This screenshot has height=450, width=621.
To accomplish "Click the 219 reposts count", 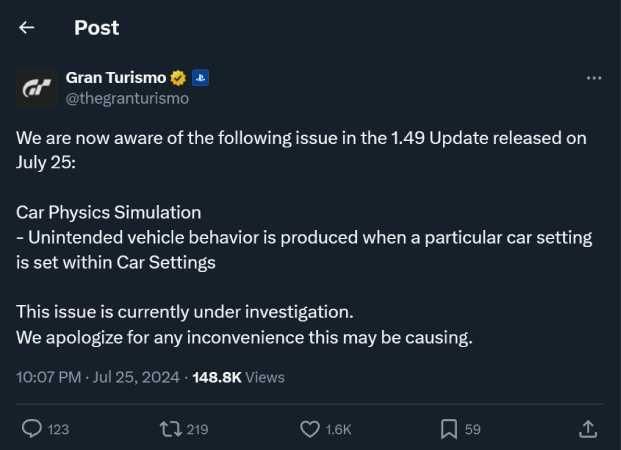I will [x=197, y=429].
